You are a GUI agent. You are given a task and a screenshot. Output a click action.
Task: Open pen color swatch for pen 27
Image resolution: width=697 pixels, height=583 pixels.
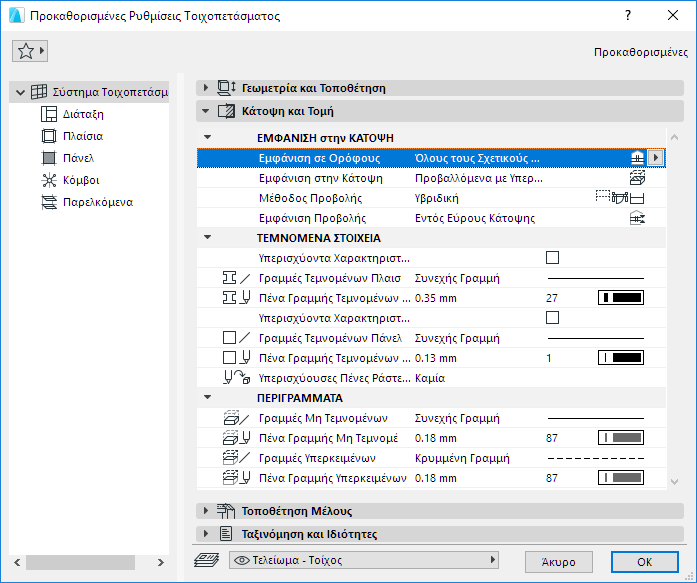point(621,298)
